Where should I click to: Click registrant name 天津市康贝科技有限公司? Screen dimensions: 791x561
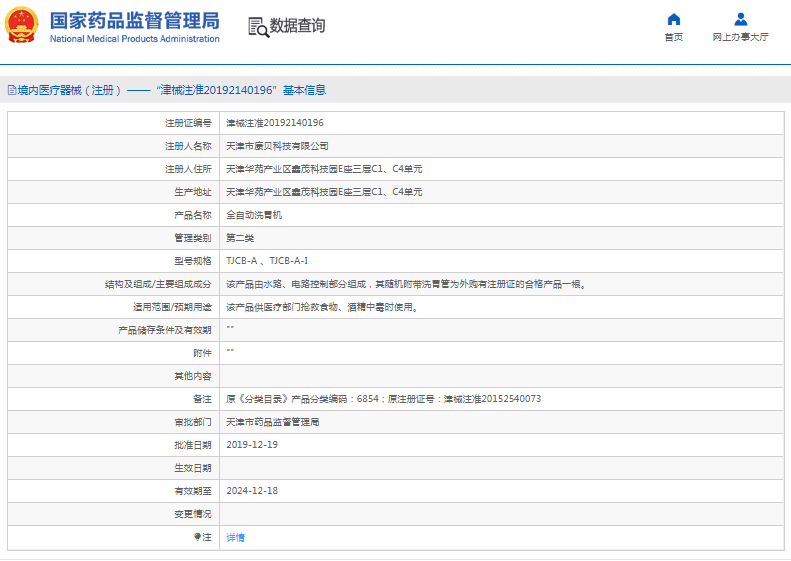click(x=277, y=146)
